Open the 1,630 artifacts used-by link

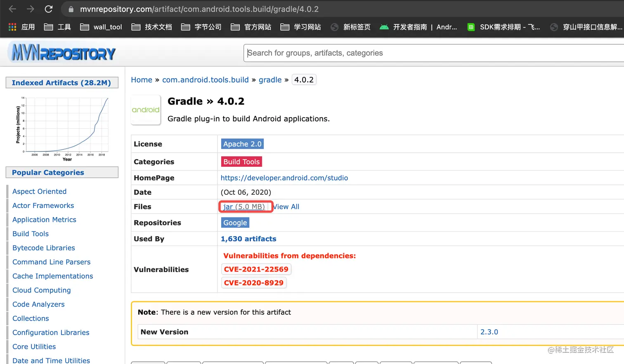point(248,239)
